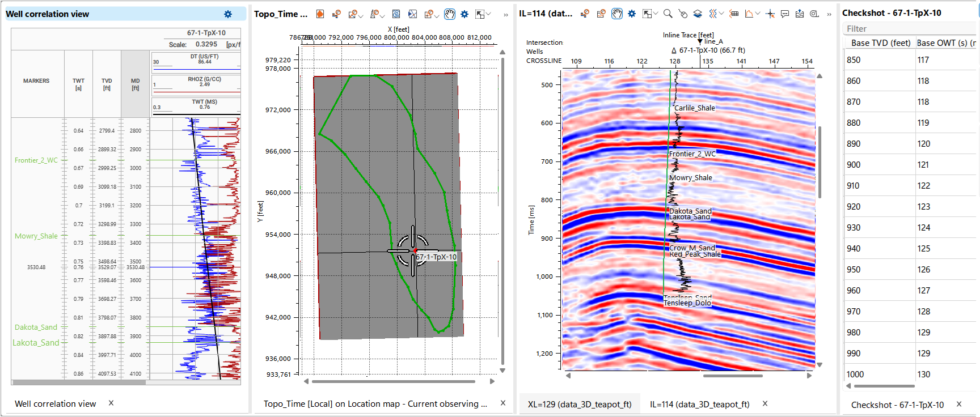
Task: Select the Well correlation view tab
Action: tap(55, 404)
